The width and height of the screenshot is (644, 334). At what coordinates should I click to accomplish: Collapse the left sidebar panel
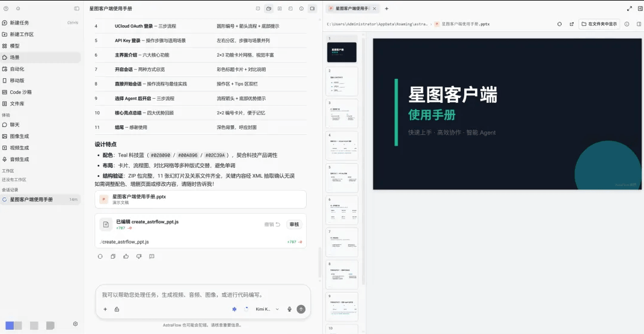pyautogui.click(x=76, y=8)
